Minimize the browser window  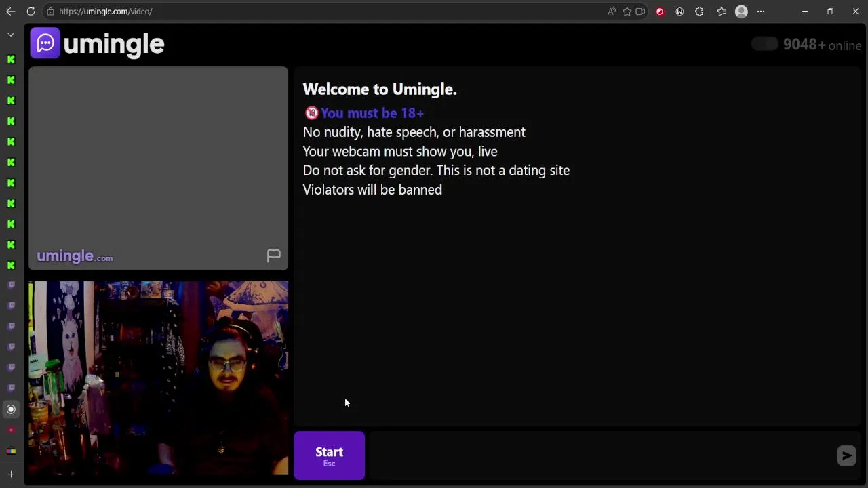click(805, 12)
